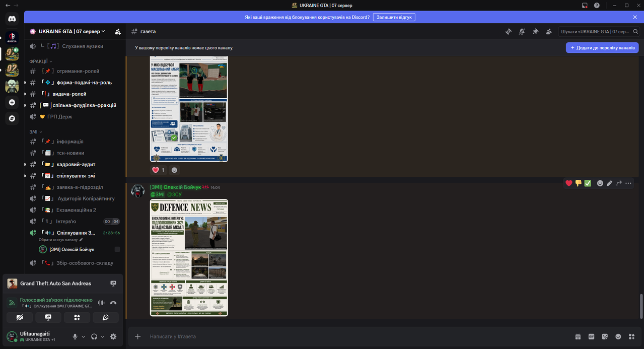
Task: Open спільна-флудилка-фракцій channel
Action: pyautogui.click(x=75, y=105)
